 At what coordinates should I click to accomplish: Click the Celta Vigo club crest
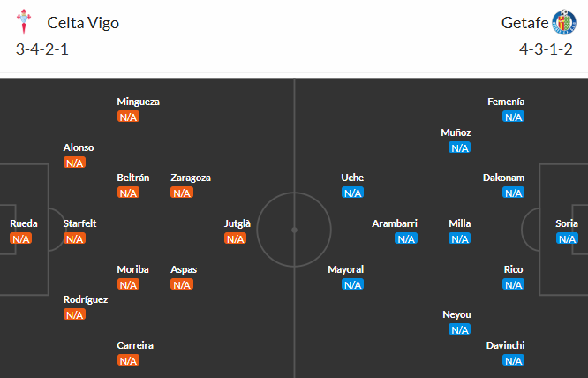(26, 22)
